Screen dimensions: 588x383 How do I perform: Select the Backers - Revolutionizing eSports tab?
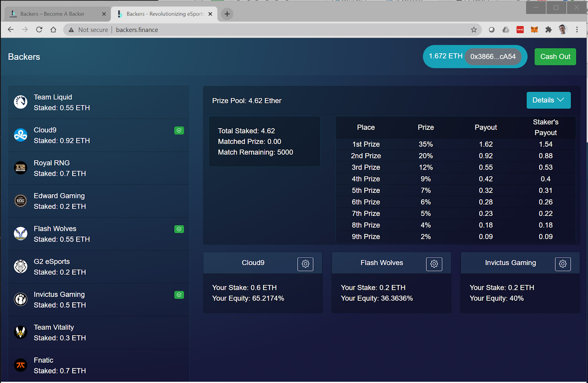point(164,14)
